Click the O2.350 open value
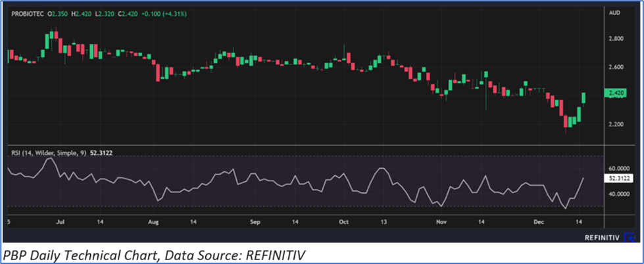Screen dimensions: 644x264 [x=59, y=14]
